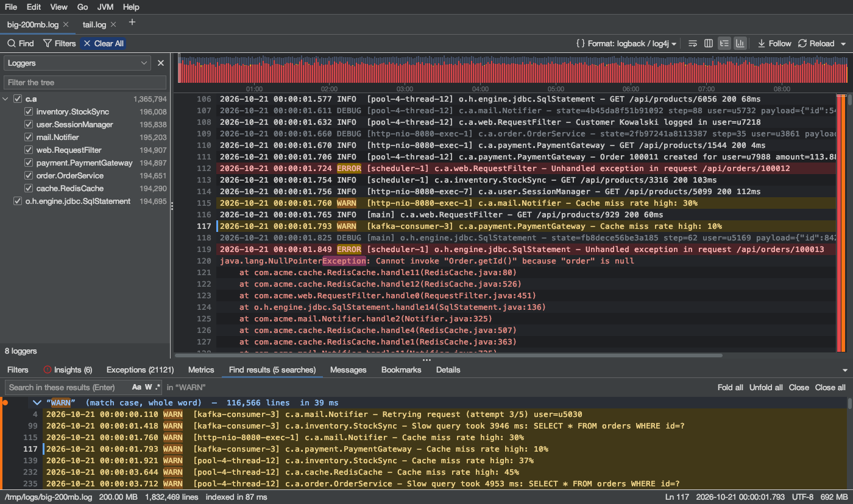Uncheck mail.Notifier logger

click(x=28, y=137)
